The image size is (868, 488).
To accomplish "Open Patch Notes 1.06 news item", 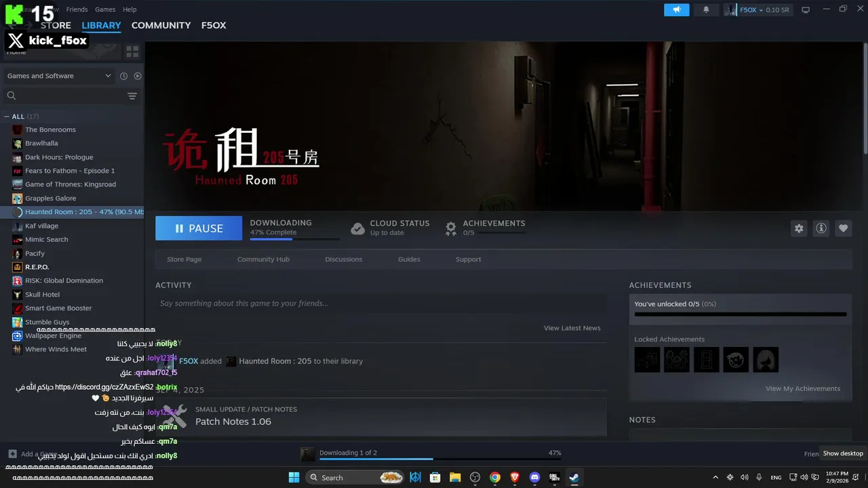I will (x=233, y=422).
